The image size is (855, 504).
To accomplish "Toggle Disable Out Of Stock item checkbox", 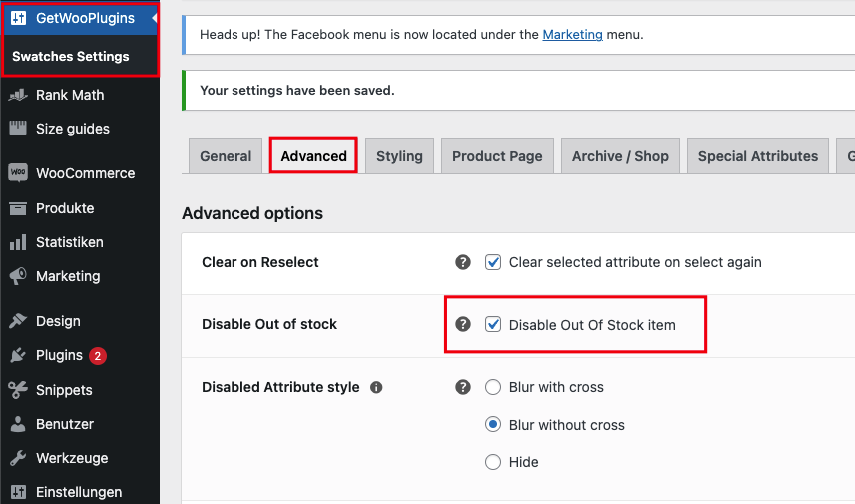I will tap(493, 325).
